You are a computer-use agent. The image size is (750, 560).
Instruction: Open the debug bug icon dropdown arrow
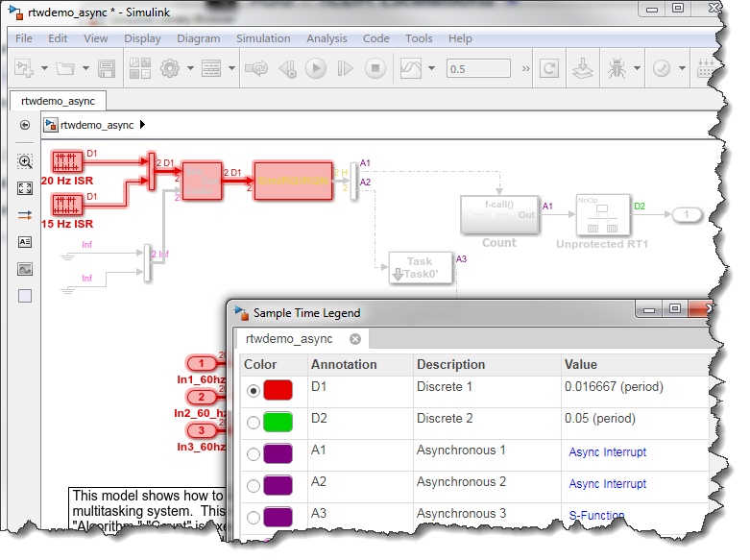pos(635,69)
